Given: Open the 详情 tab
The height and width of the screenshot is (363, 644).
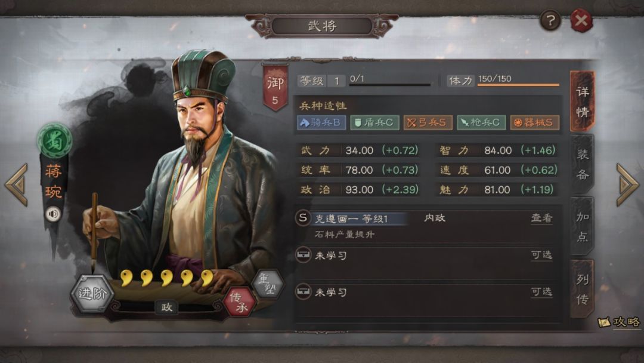Looking at the screenshot, I should coord(583,101).
